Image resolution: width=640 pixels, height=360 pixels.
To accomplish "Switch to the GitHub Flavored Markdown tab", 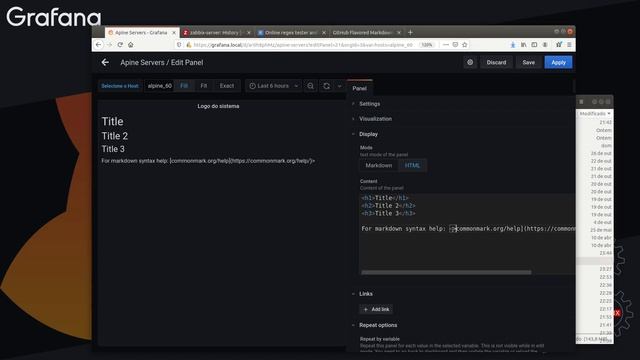I will tap(362, 32).
